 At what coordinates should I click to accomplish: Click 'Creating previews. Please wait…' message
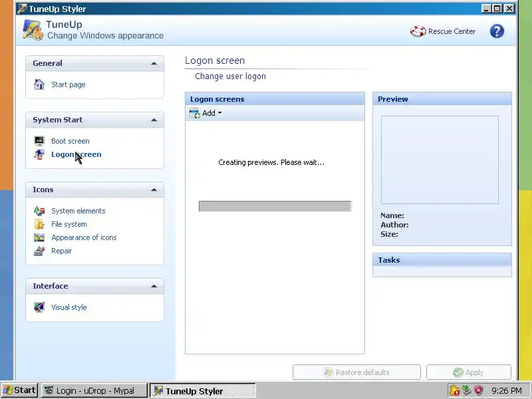(x=271, y=162)
